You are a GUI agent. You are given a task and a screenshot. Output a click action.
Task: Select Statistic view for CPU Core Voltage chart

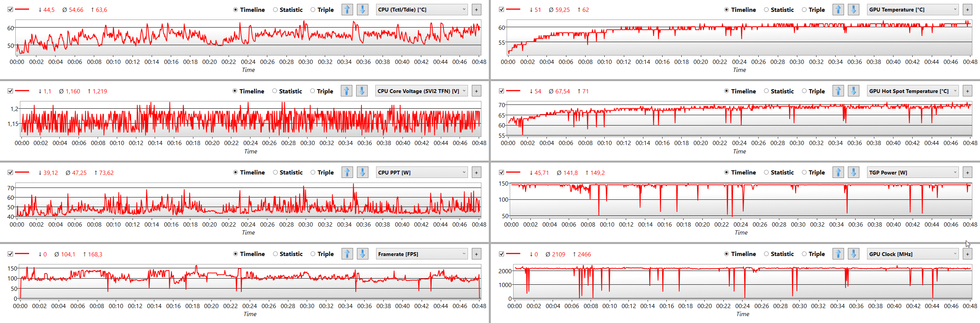pos(287,91)
